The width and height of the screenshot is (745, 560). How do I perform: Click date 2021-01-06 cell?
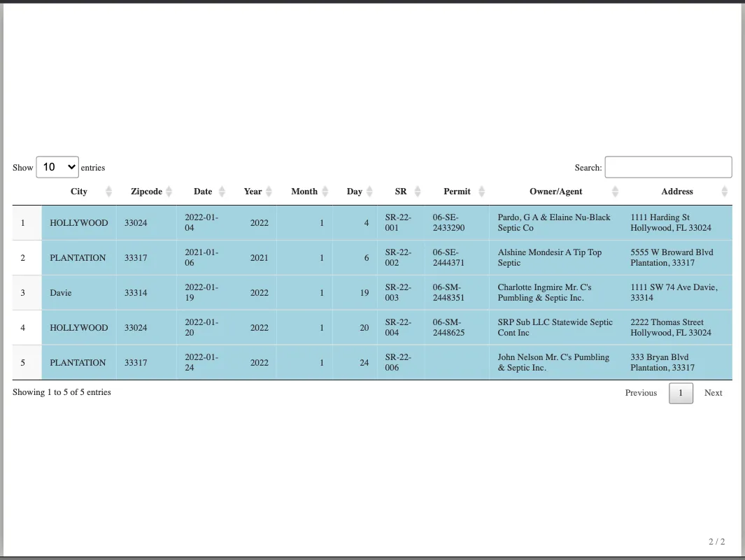tap(203, 258)
